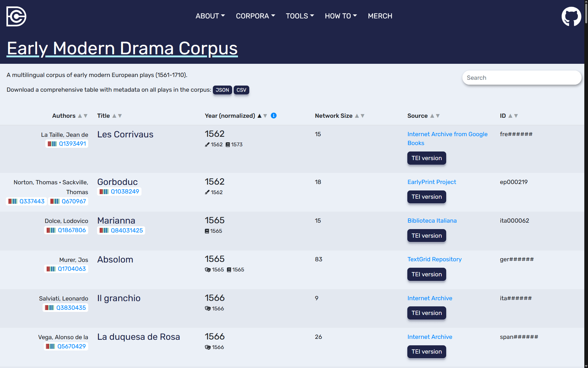Open the EarlyPrint Project source link
This screenshot has height=368, width=588.
432,182
